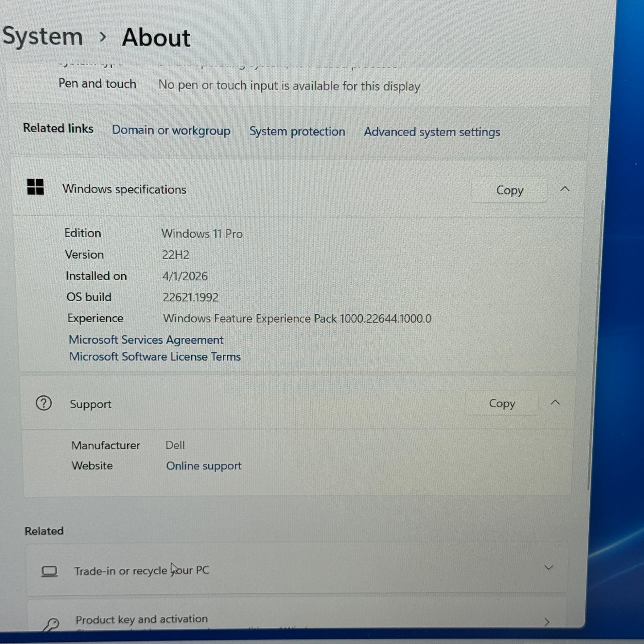Select the About breadcrumb item

click(156, 38)
